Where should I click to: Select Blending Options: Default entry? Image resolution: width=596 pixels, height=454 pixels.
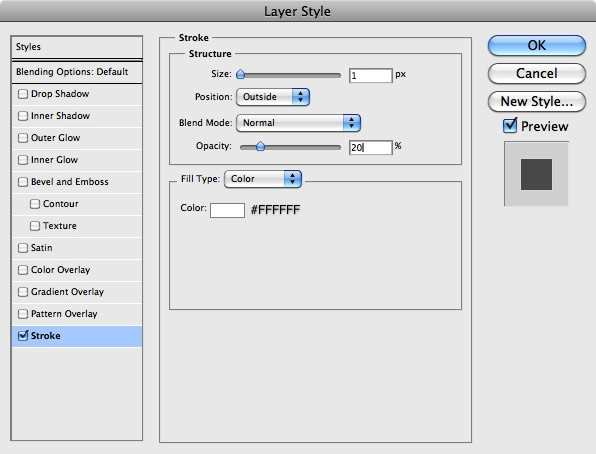(77, 72)
